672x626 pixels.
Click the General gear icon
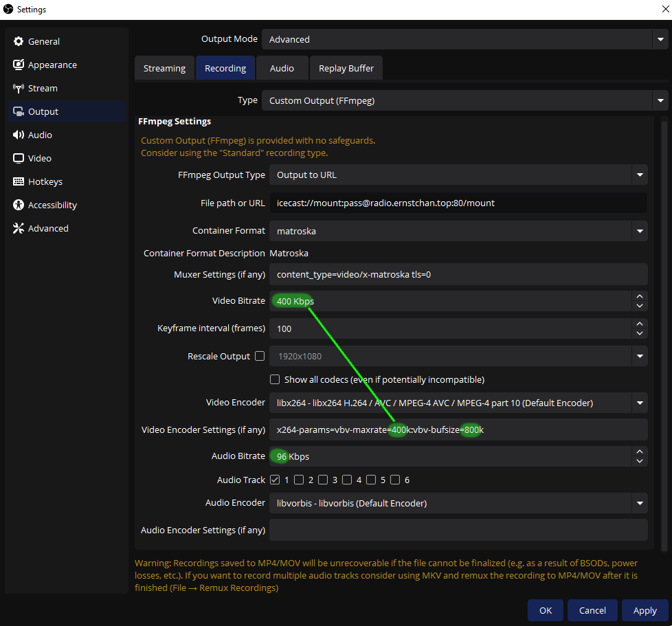19,41
